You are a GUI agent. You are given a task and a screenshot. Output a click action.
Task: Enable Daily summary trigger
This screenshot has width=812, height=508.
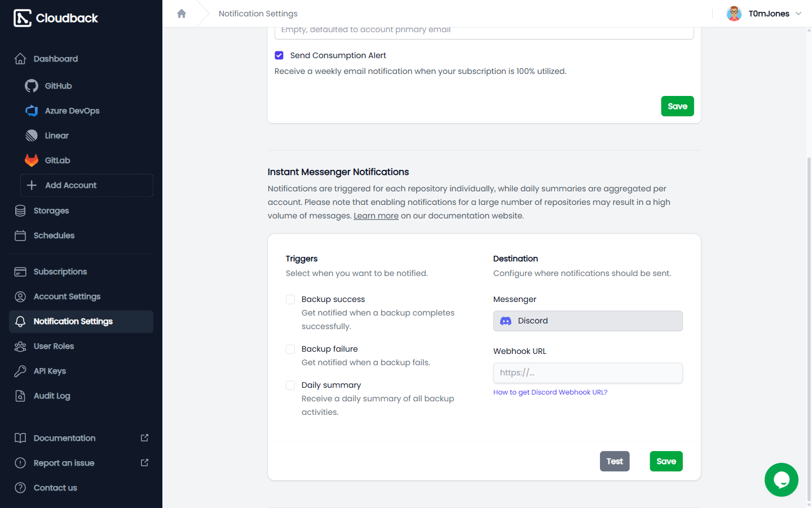[x=290, y=385]
